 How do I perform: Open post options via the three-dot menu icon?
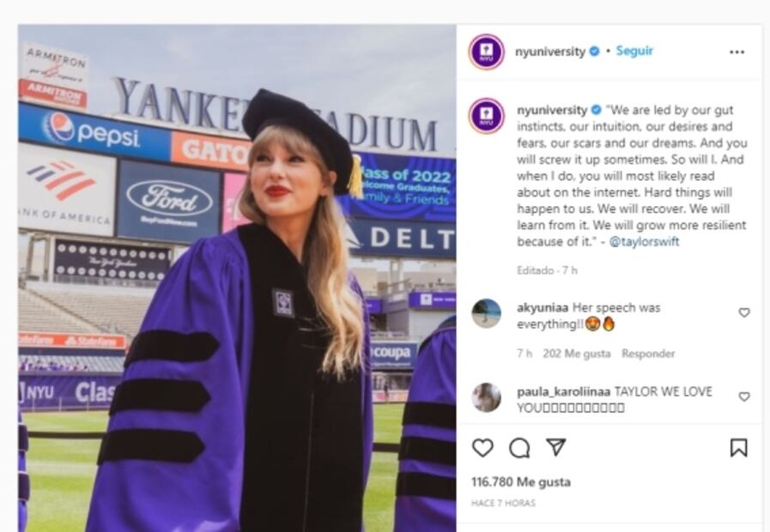(x=737, y=51)
